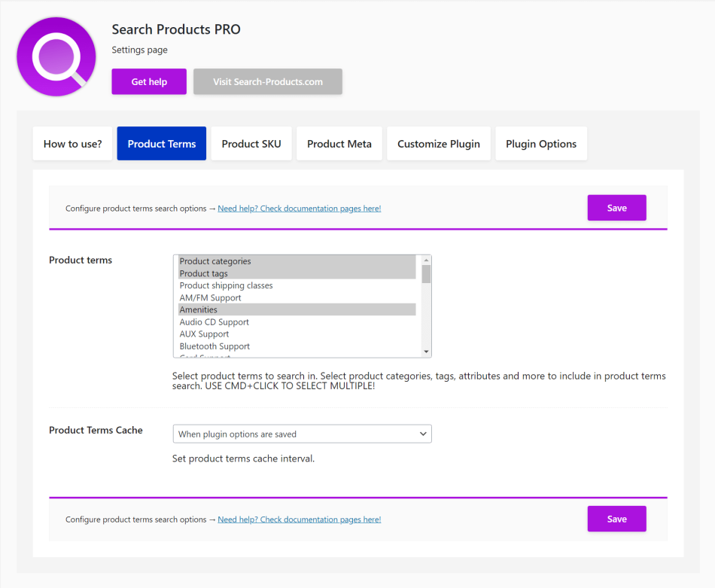Choose Product shipping classes option
715x588 pixels.
click(226, 285)
